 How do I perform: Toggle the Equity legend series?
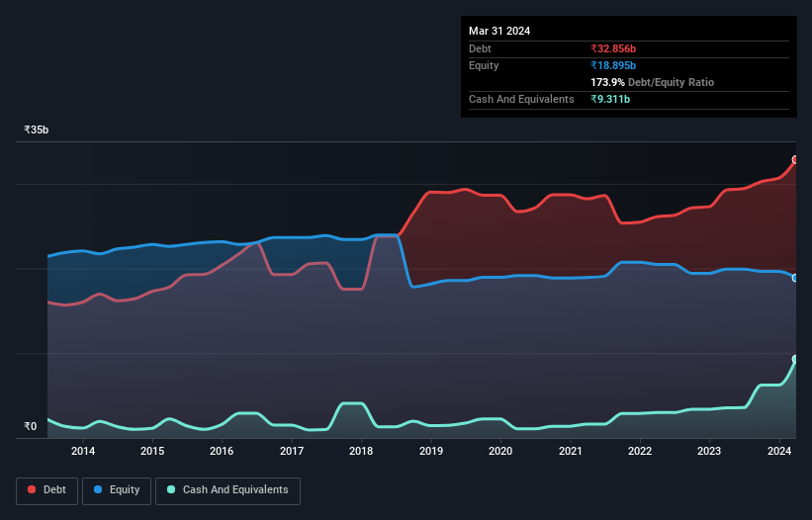click(x=117, y=490)
